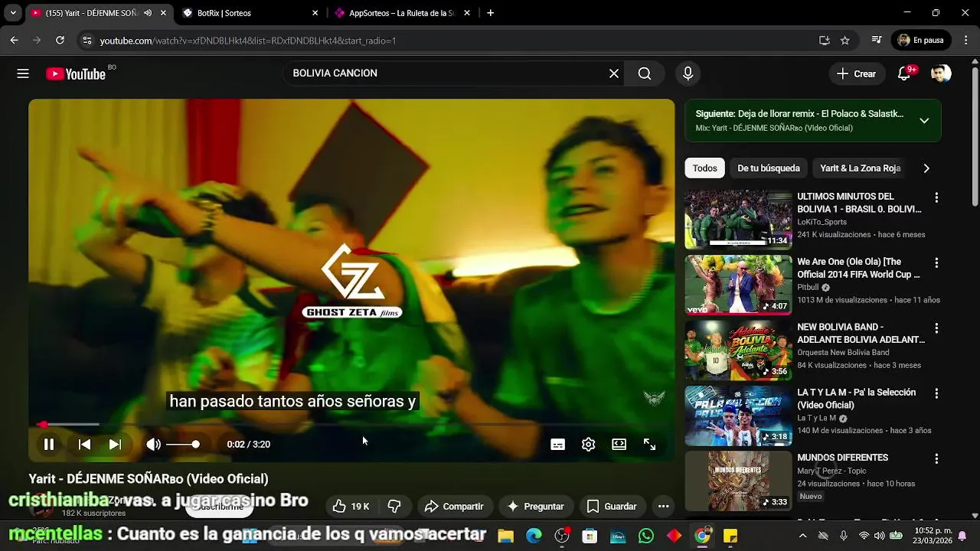Dislike the video
The width and height of the screenshot is (980, 551).
tap(394, 506)
